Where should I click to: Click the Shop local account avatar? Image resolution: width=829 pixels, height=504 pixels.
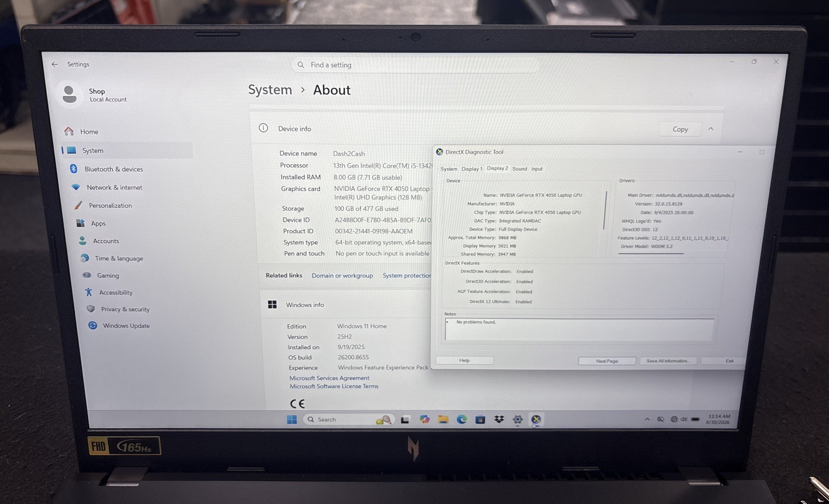[x=69, y=94]
